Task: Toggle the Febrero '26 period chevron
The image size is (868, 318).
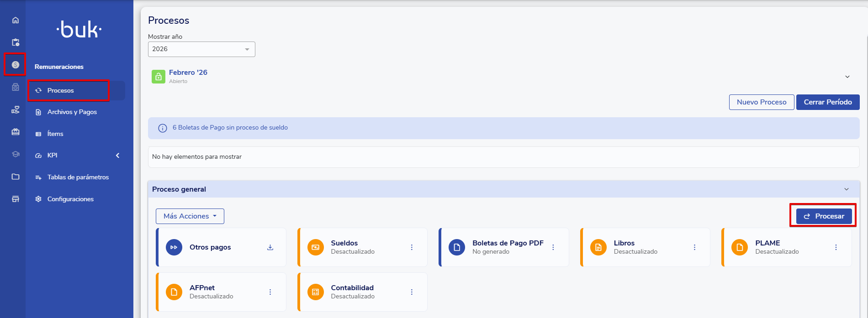Action: (x=847, y=77)
